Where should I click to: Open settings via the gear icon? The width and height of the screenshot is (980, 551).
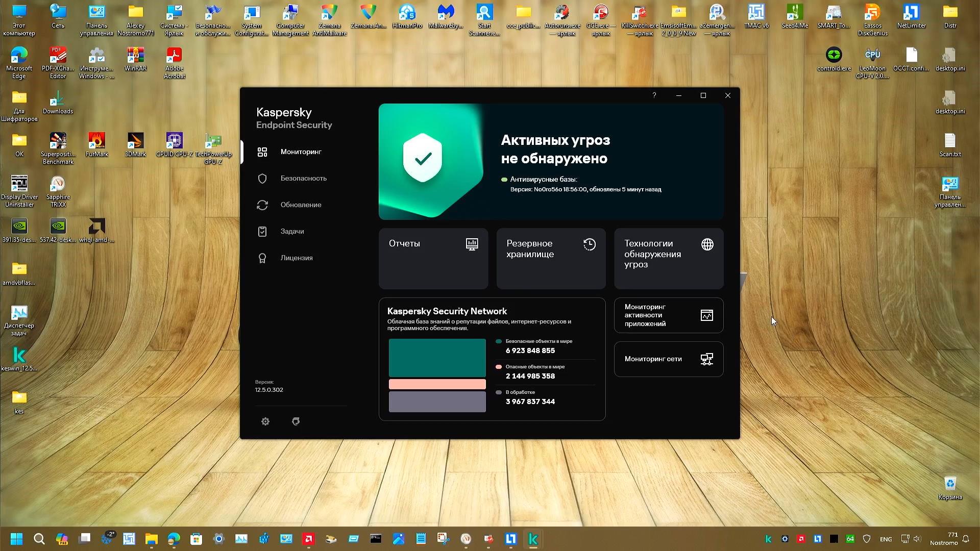265,421
